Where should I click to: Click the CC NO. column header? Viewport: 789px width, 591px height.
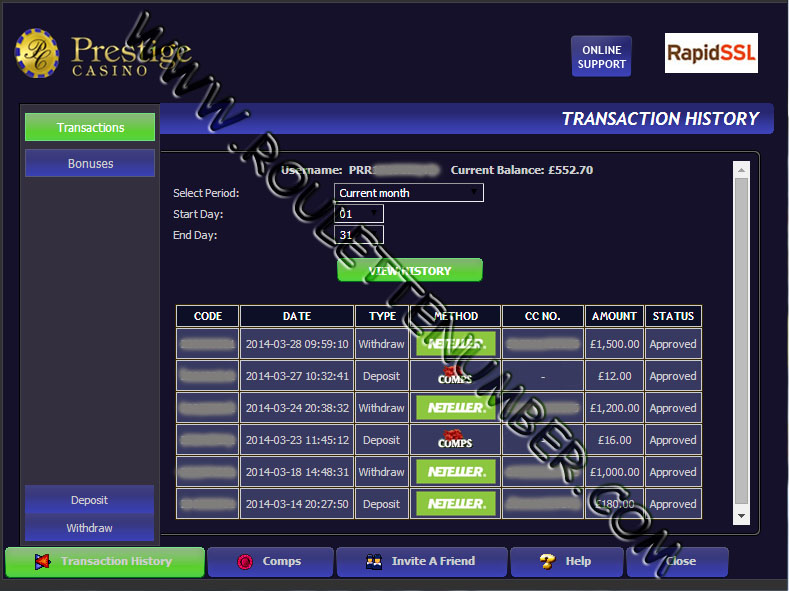pos(542,316)
